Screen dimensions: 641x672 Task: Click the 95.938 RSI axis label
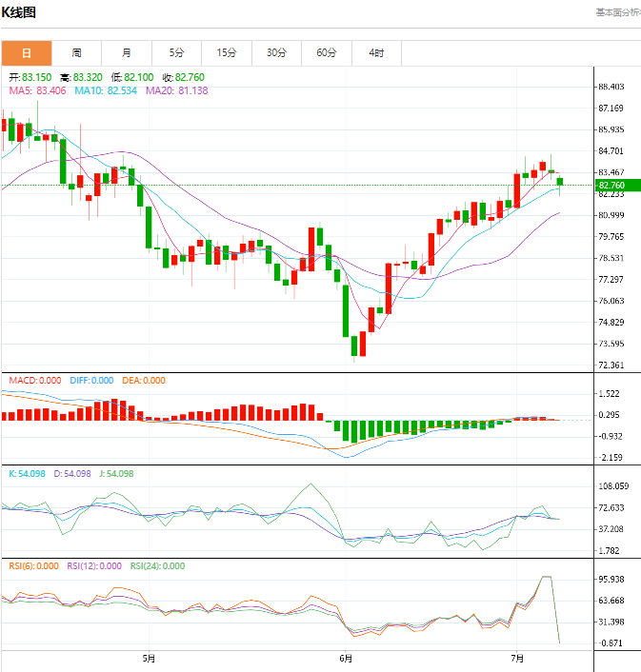(x=611, y=580)
